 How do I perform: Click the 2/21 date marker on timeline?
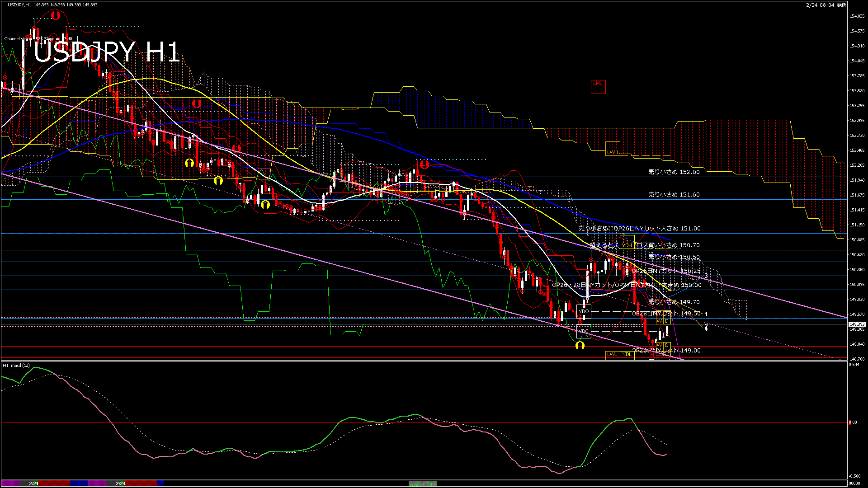pyautogui.click(x=34, y=483)
